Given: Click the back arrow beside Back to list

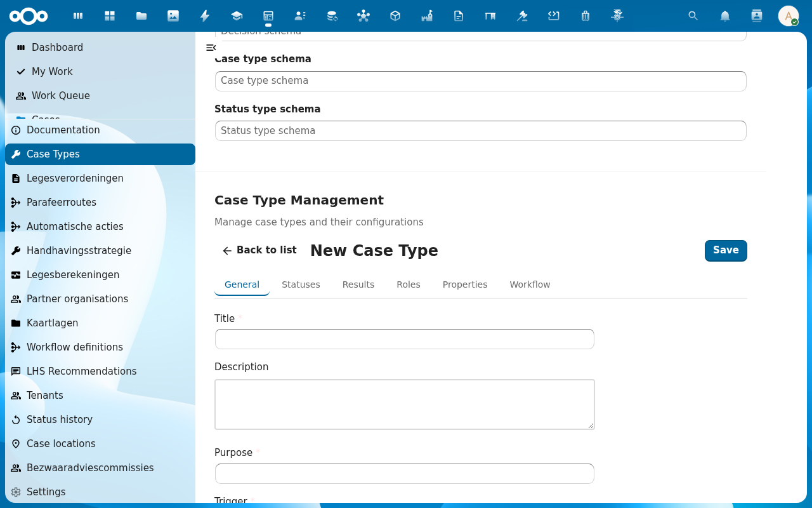Looking at the screenshot, I should [227, 251].
